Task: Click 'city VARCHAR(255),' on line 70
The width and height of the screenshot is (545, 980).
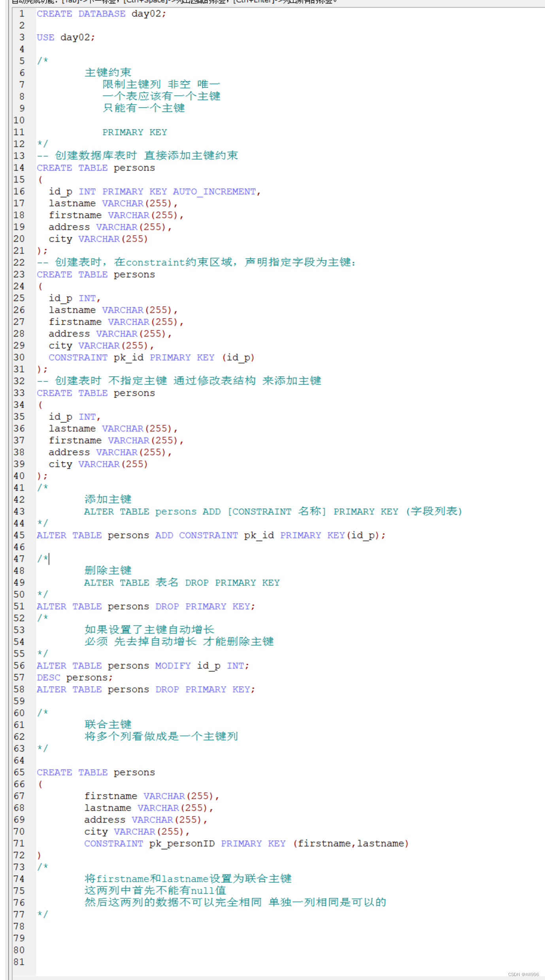Action: click(x=137, y=832)
